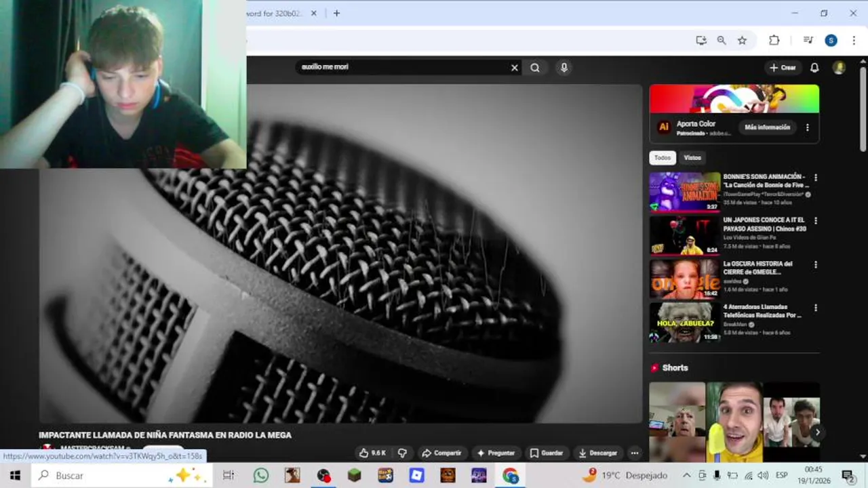This screenshot has height=488, width=868.
Task: Click the install app icon in address bar
Action: tap(701, 40)
